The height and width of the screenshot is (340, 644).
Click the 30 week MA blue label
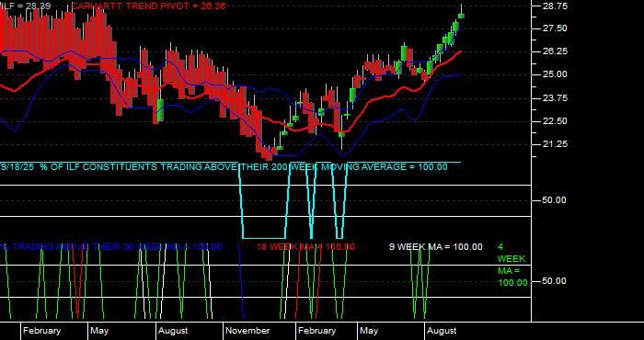pos(111,247)
